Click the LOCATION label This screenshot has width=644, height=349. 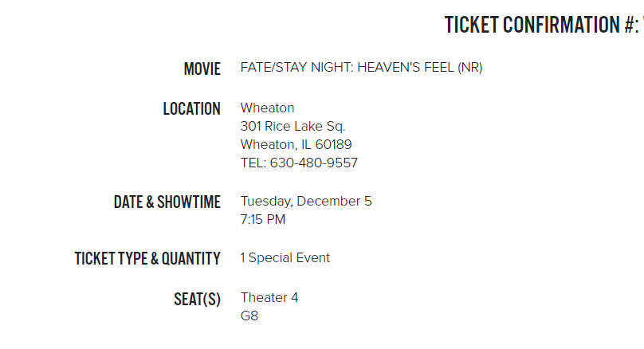[192, 109]
